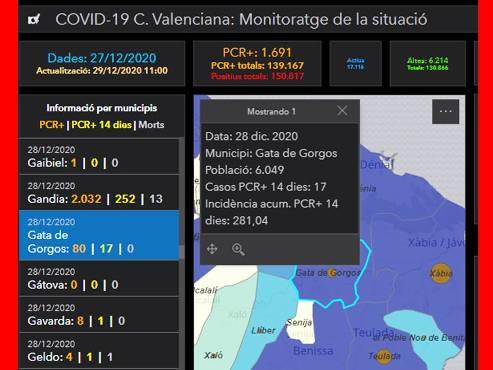Click the Dades: 27/12/2020 panel
The height and width of the screenshot is (370, 493).
pyautogui.click(x=102, y=63)
